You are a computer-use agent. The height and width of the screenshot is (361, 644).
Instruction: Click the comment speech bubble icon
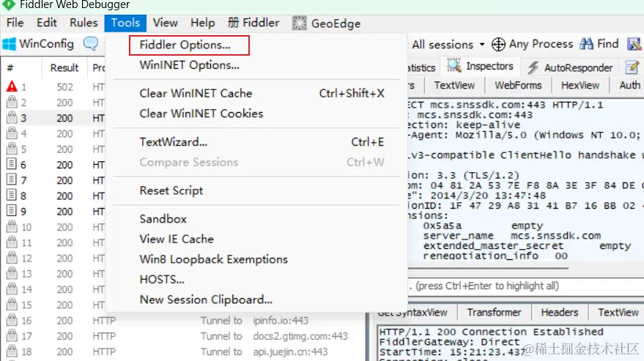coord(91,43)
